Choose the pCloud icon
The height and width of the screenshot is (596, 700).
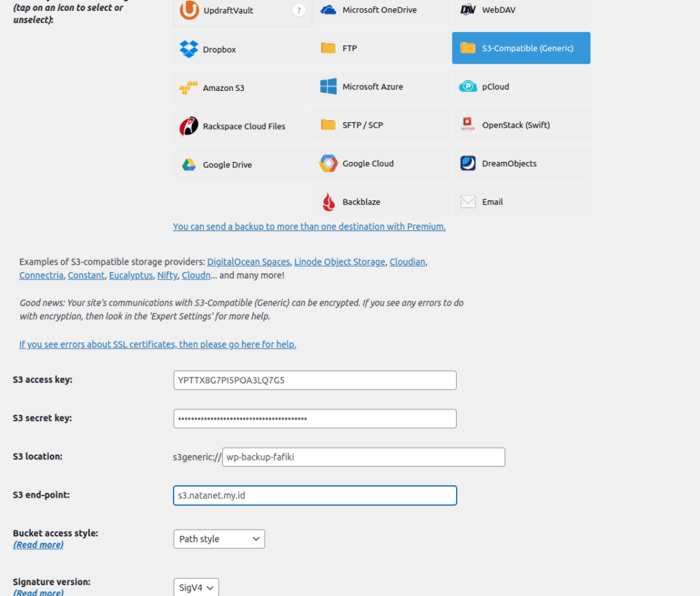(x=468, y=87)
